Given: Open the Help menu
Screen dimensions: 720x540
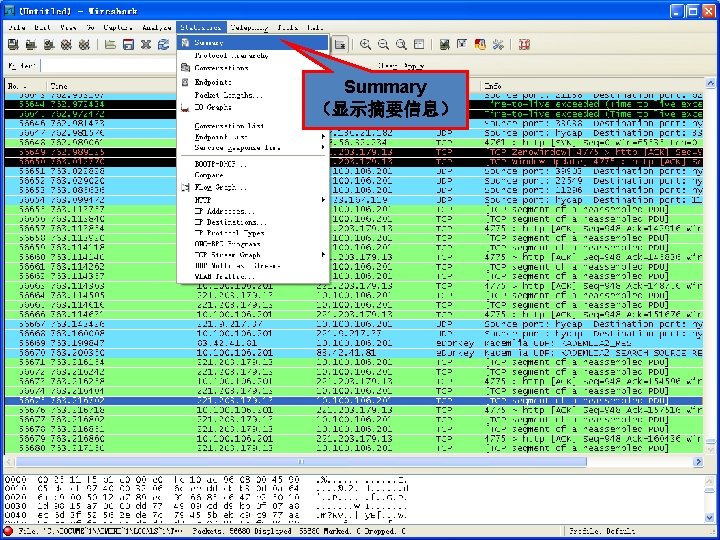Looking at the screenshot, I should [315, 28].
